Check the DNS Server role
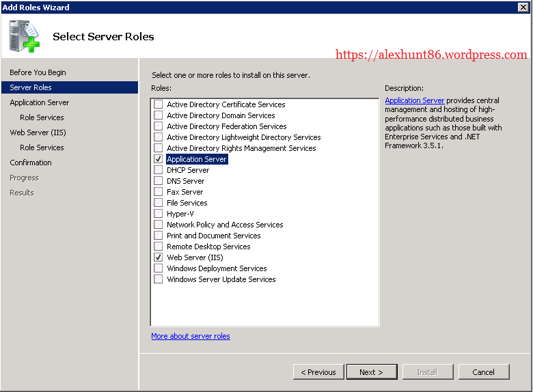The height and width of the screenshot is (392, 533). [x=159, y=181]
